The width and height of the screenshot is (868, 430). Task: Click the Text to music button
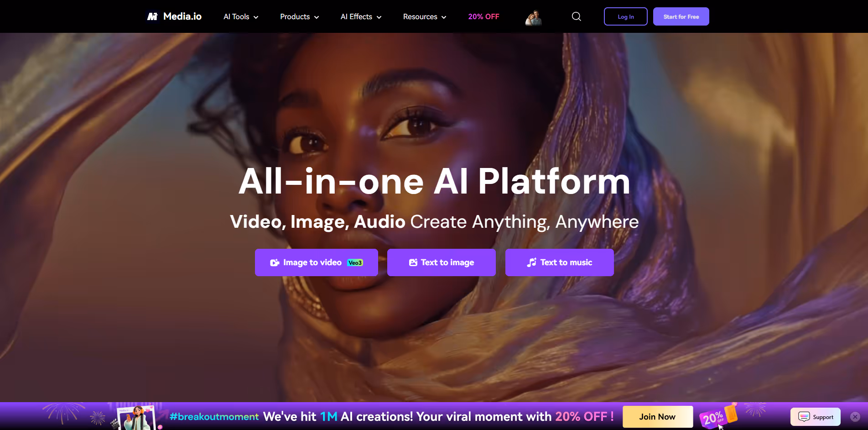[559, 262]
